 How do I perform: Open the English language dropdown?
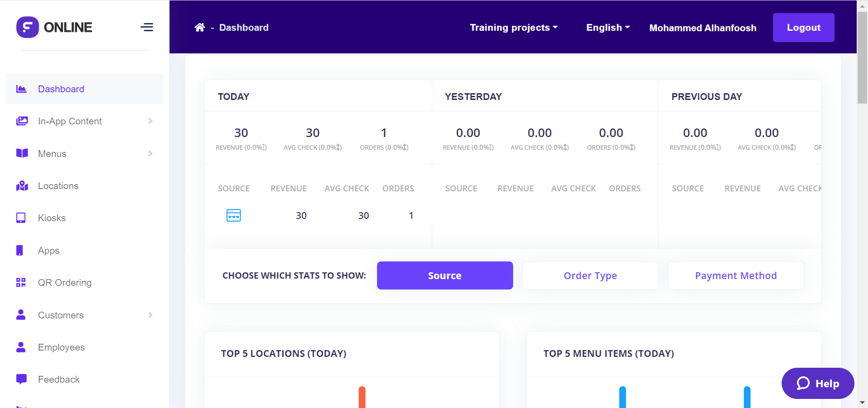608,28
